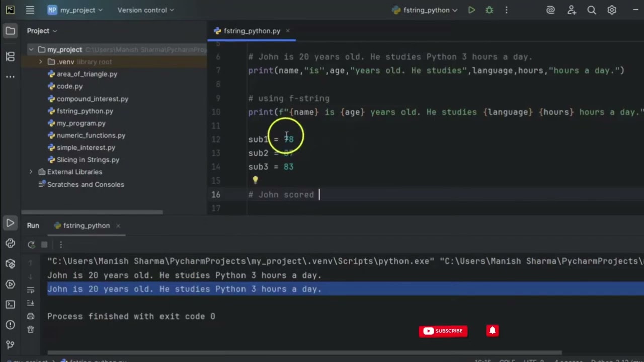Open the Git version control tool window
The image size is (644, 362).
[x=10, y=345]
